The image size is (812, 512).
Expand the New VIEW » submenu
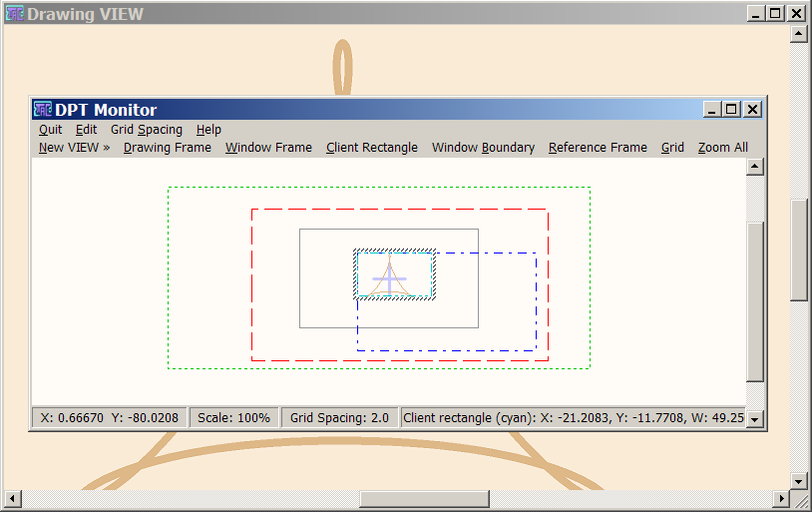[74, 148]
